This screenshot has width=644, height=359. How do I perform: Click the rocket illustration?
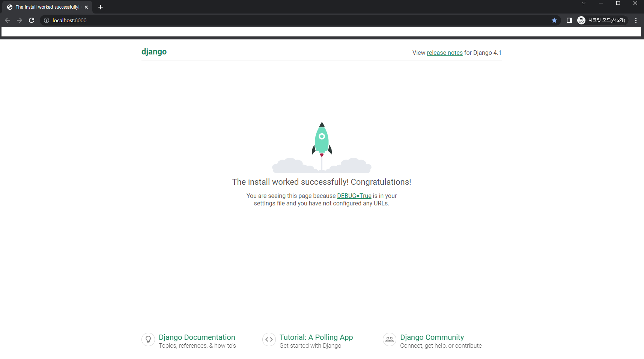click(x=322, y=147)
